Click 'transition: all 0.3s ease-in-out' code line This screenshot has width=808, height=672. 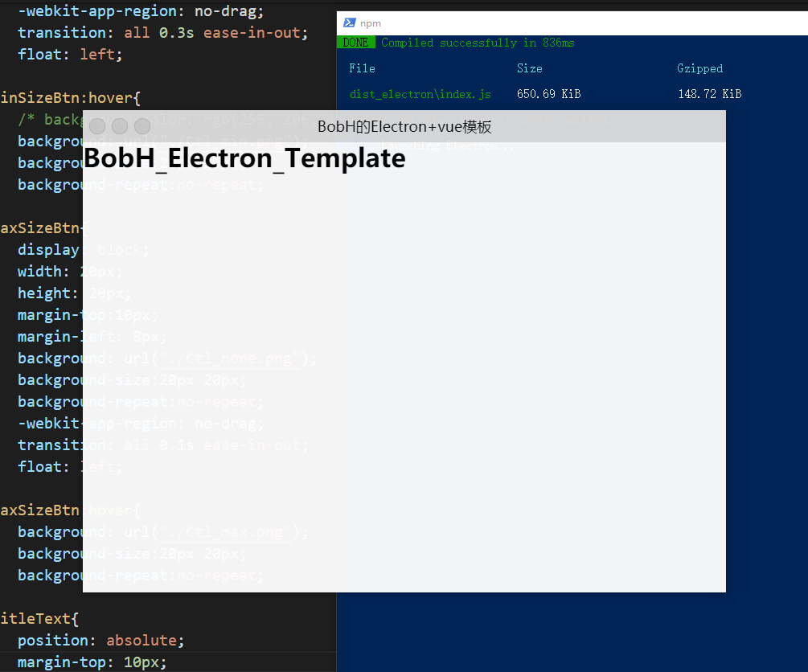[x=163, y=32]
